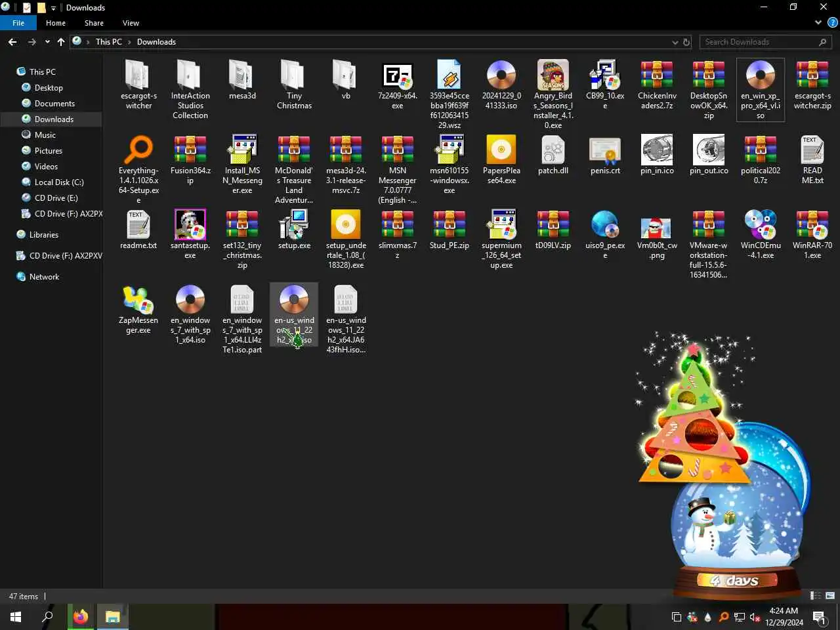Select the supermium_126_64_setup.exe file
840x630 pixels.
[501, 240]
